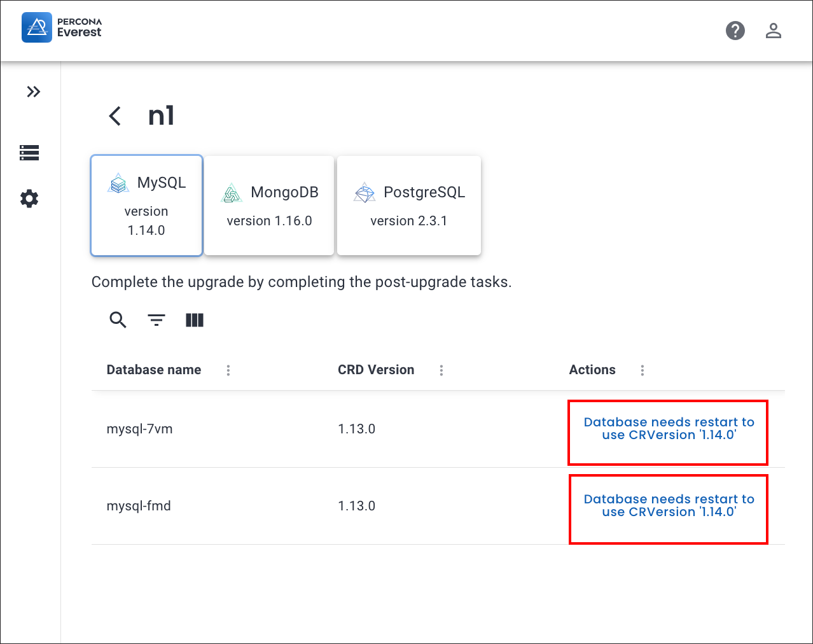
Task: Sort by Database name column header
Action: [154, 370]
